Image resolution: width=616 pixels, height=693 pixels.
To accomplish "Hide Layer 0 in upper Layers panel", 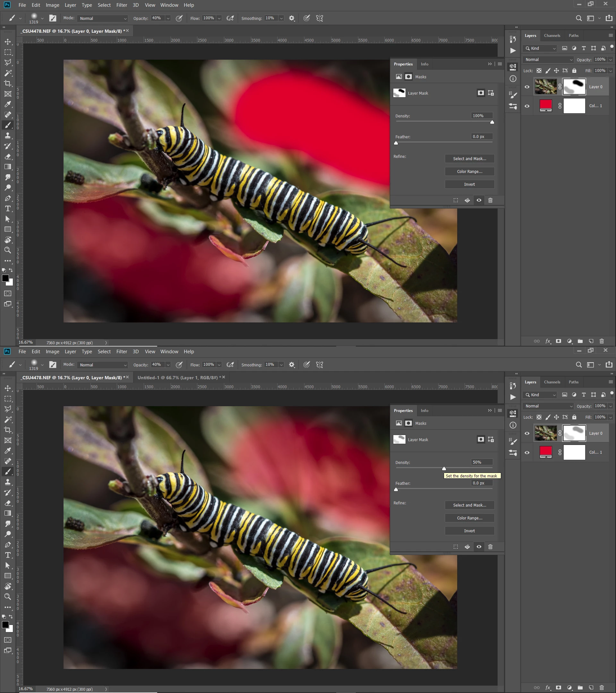I will (527, 87).
